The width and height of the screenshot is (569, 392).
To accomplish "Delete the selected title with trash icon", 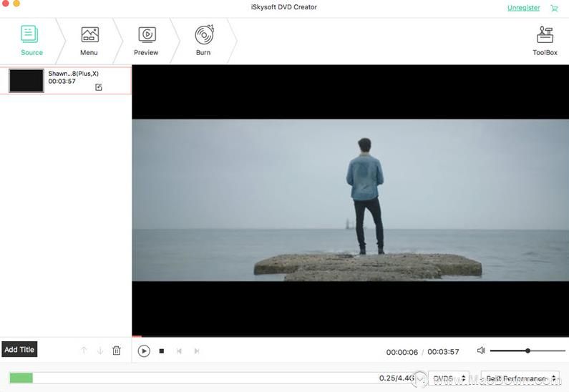I will pyautogui.click(x=117, y=351).
